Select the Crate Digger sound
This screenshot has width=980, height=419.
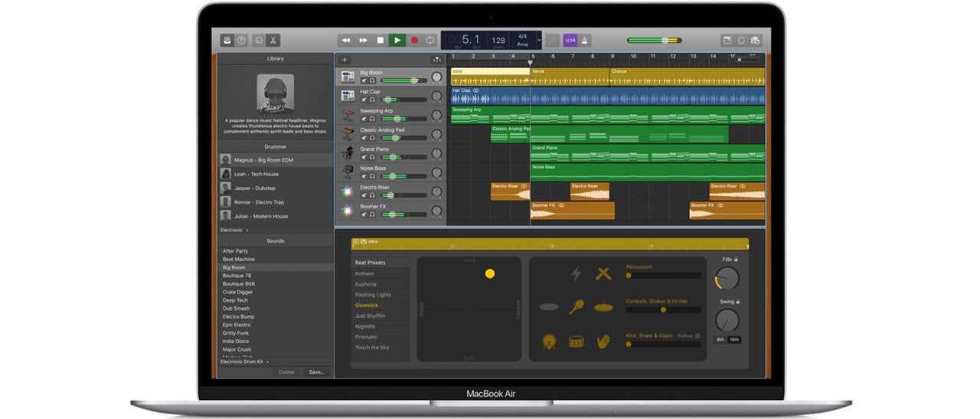(276, 293)
